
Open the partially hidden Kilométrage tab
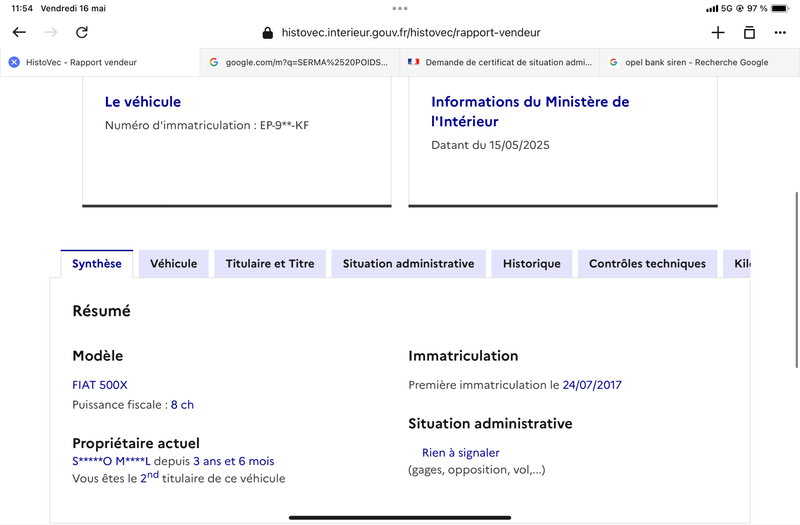click(x=737, y=264)
